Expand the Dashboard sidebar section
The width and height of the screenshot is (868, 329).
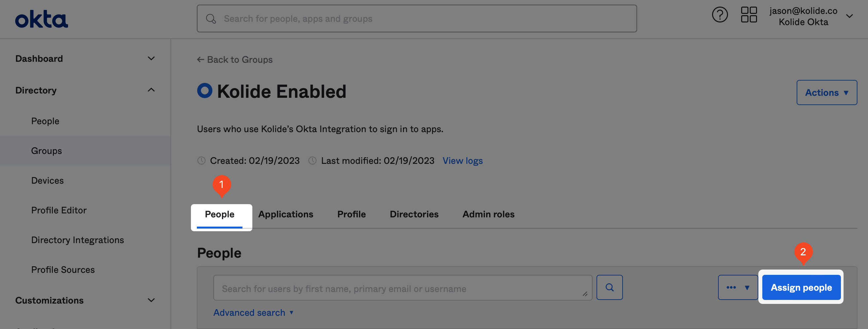(x=85, y=59)
